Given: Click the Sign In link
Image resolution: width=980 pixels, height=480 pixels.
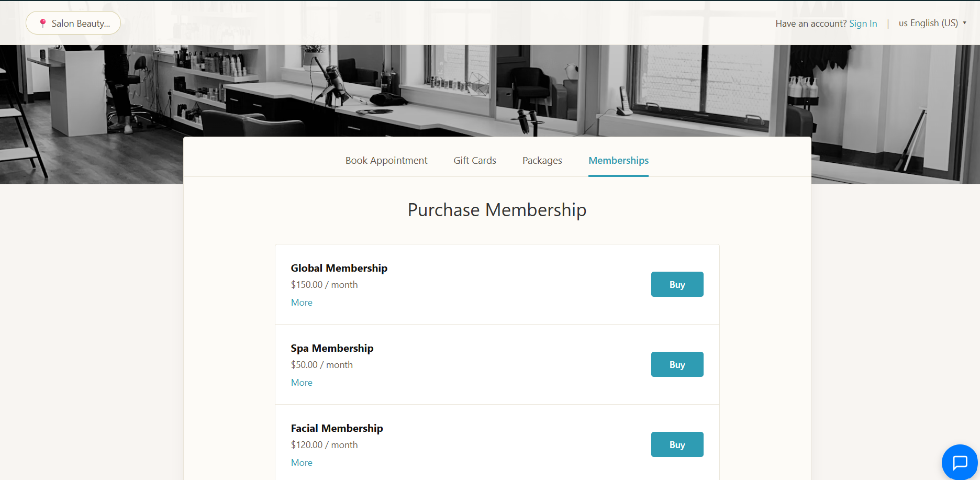Looking at the screenshot, I should 863,23.
